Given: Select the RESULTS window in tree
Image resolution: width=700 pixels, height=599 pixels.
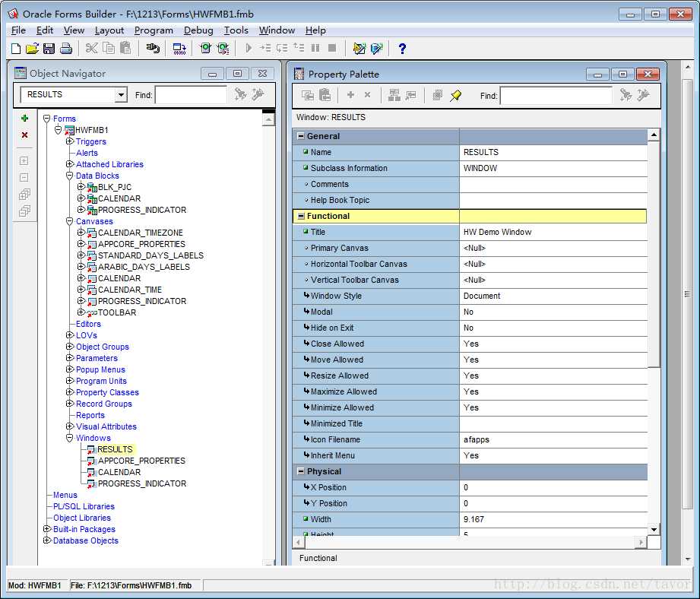Looking at the screenshot, I should [116, 449].
